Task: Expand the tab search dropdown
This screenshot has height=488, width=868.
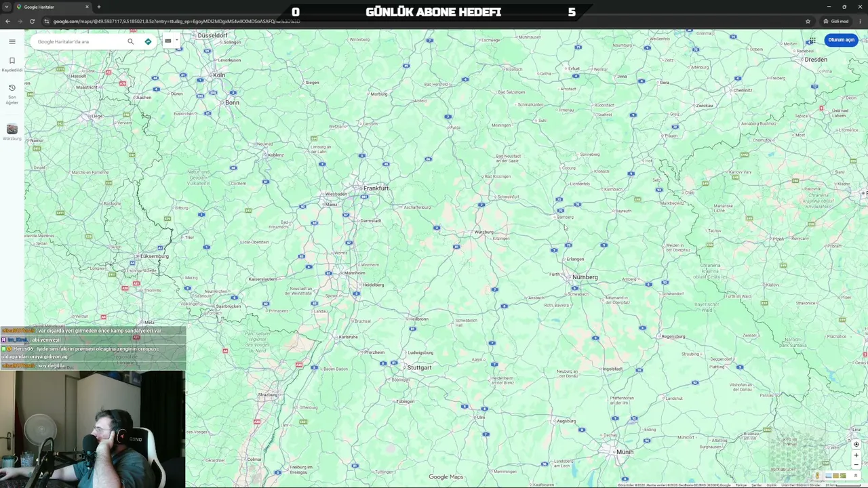Action: (x=7, y=7)
